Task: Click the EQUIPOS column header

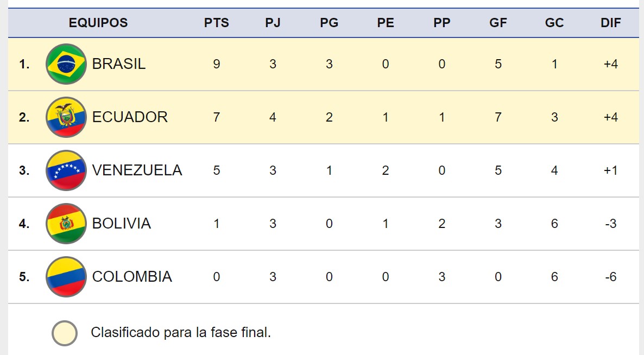Action: [x=98, y=23]
